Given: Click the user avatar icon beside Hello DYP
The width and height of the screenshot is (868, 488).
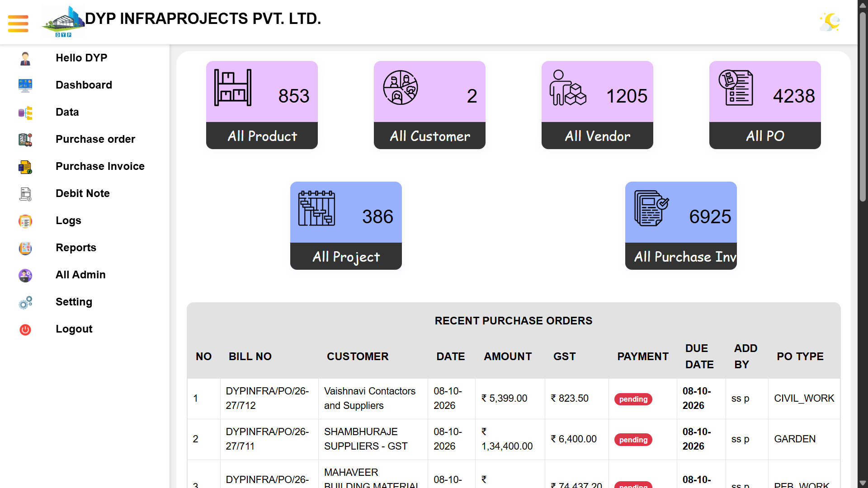Looking at the screenshot, I should pos(25,58).
